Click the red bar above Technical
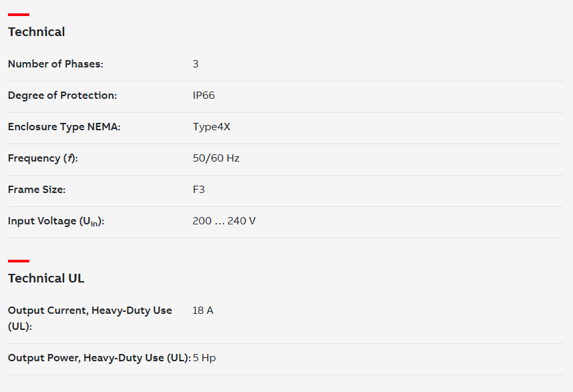The height and width of the screenshot is (392, 573). (19, 15)
